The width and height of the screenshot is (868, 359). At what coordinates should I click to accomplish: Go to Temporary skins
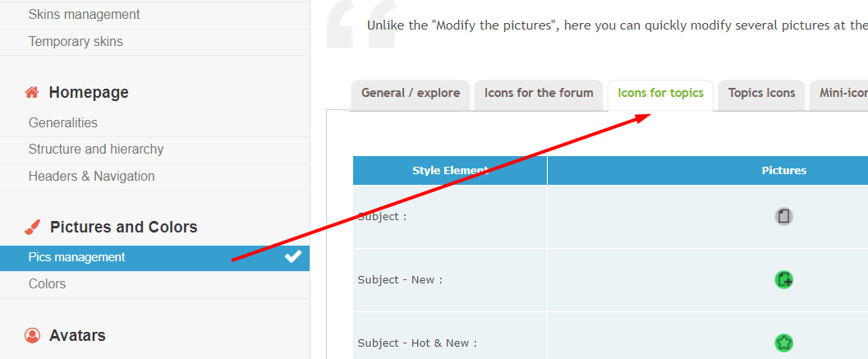click(x=76, y=42)
